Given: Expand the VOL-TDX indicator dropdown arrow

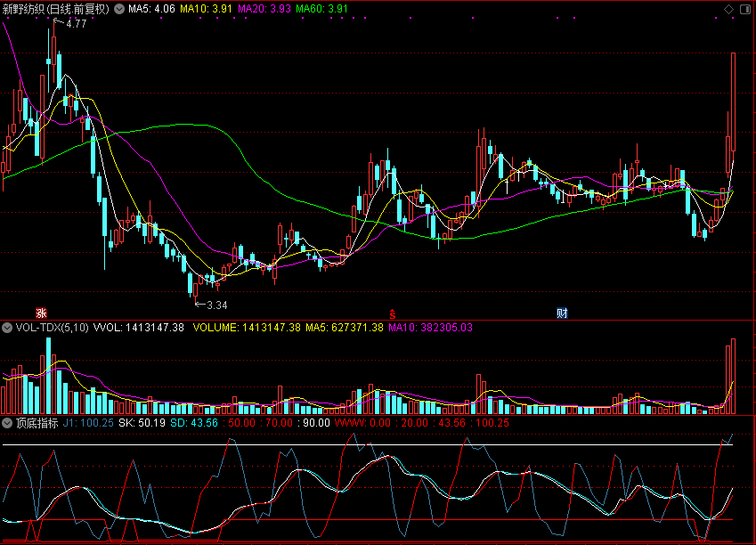Looking at the screenshot, I should [7, 328].
